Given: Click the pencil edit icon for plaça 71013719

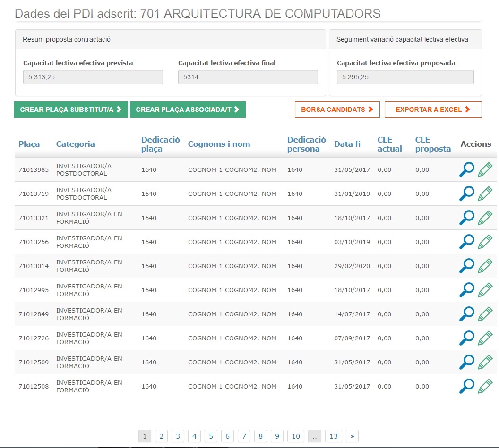Looking at the screenshot, I should (485, 194).
